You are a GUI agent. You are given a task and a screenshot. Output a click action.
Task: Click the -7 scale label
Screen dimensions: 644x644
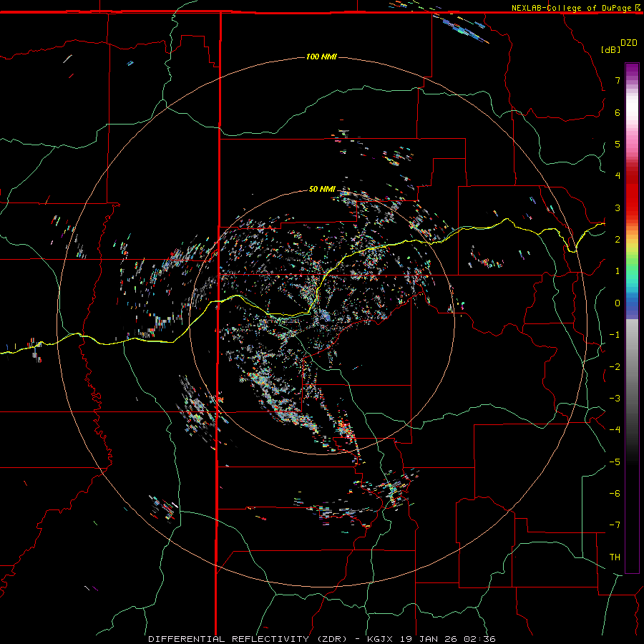(x=615, y=525)
